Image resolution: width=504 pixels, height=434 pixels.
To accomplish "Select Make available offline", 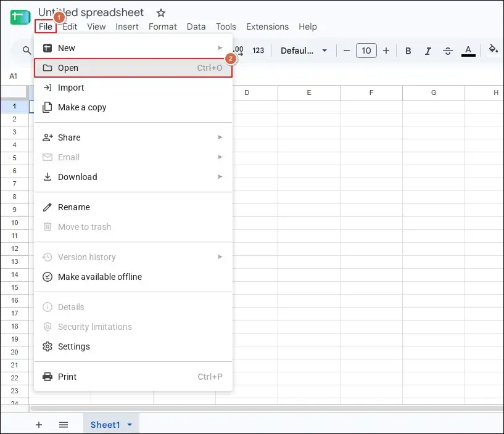I will [x=133, y=277].
